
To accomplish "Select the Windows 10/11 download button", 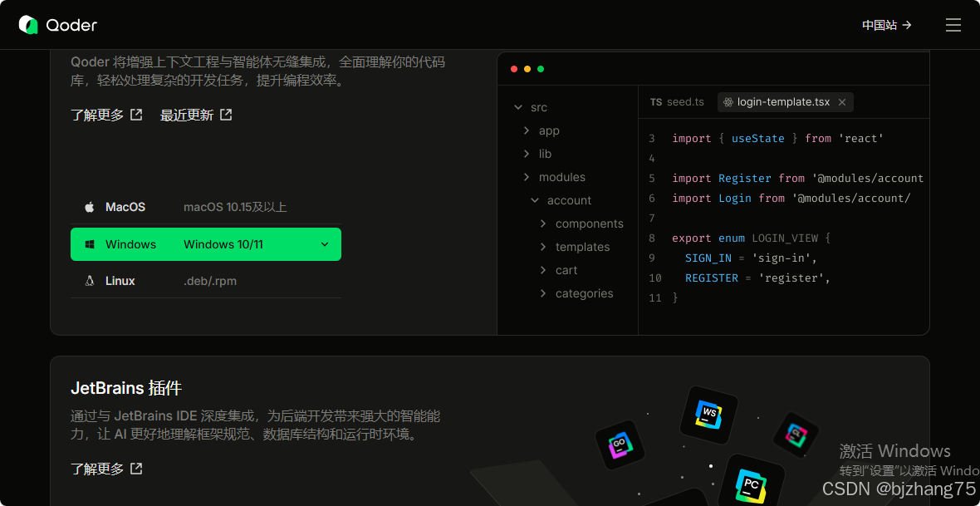I will point(206,244).
